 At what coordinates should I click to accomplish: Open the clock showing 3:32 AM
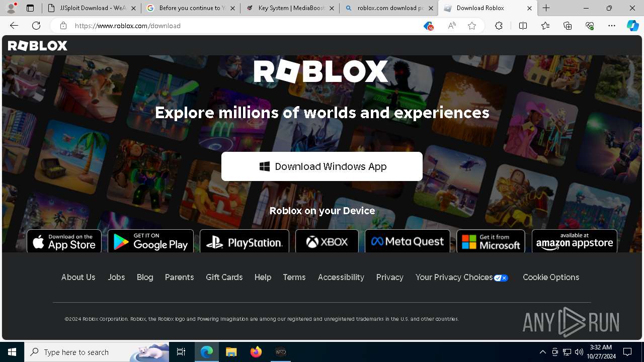pos(601,352)
